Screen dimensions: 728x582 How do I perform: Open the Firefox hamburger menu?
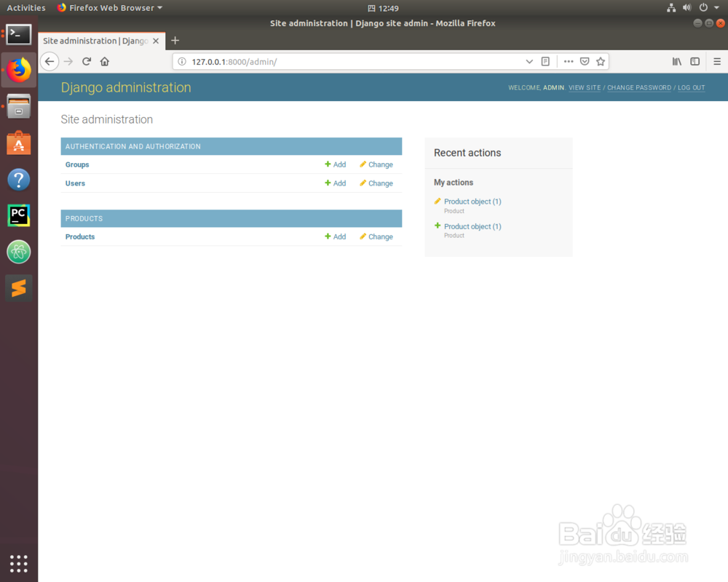(717, 62)
